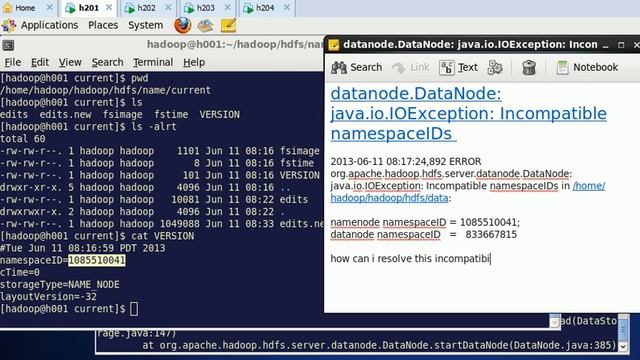
Task: Click the terminal prompt cursor
Action: (134, 309)
